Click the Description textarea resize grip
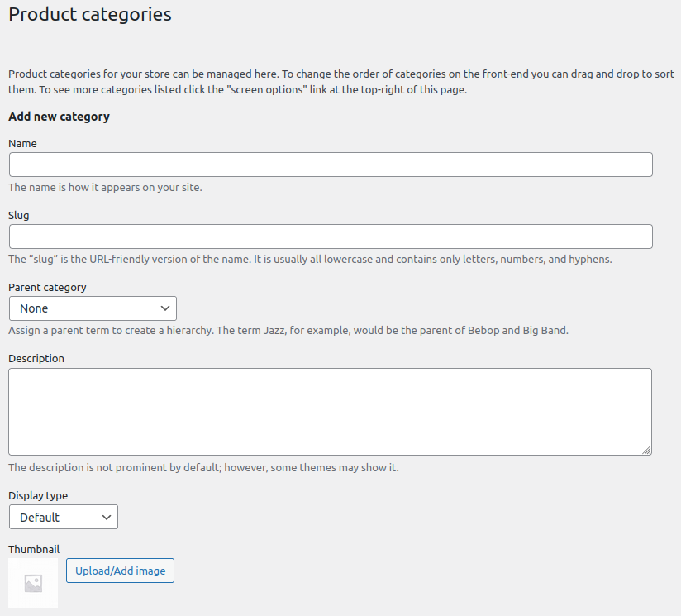681x616 pixels. coord(646,451)
